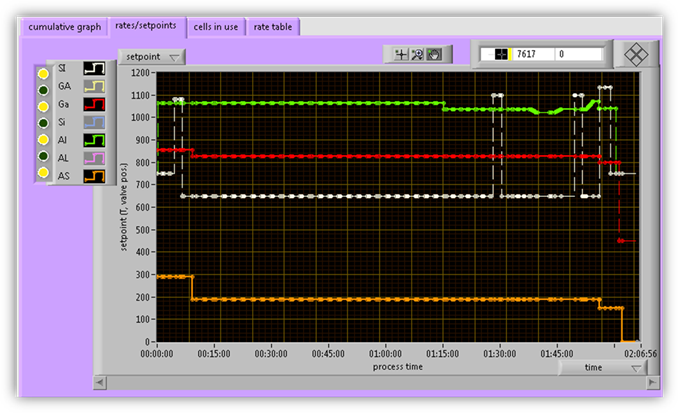Click the horizontal scrollbar right arrow

click(x=653, y=382)
